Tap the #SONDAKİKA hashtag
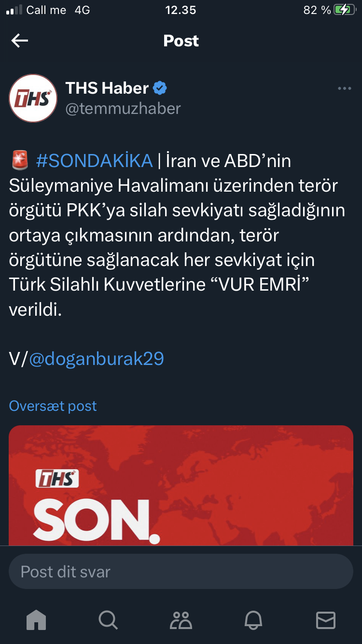Screen dimensions: 362x644 (94, 161)
